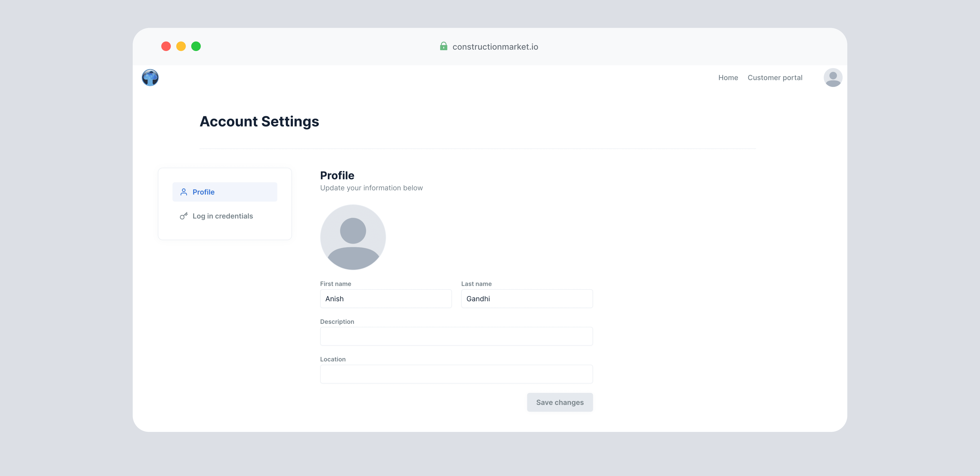Click the 'First name' label
The height and width of the screenshot is (476, 980).
(x=336, y=284)
